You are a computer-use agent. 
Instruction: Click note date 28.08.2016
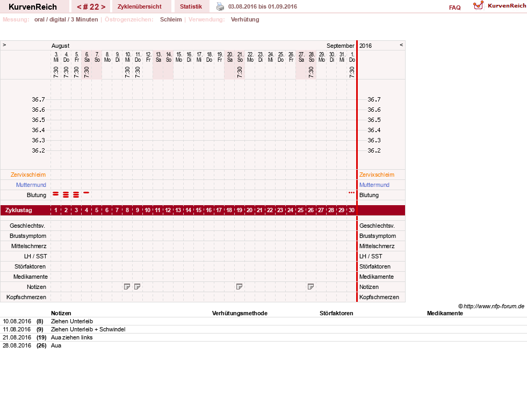[17, 345]
